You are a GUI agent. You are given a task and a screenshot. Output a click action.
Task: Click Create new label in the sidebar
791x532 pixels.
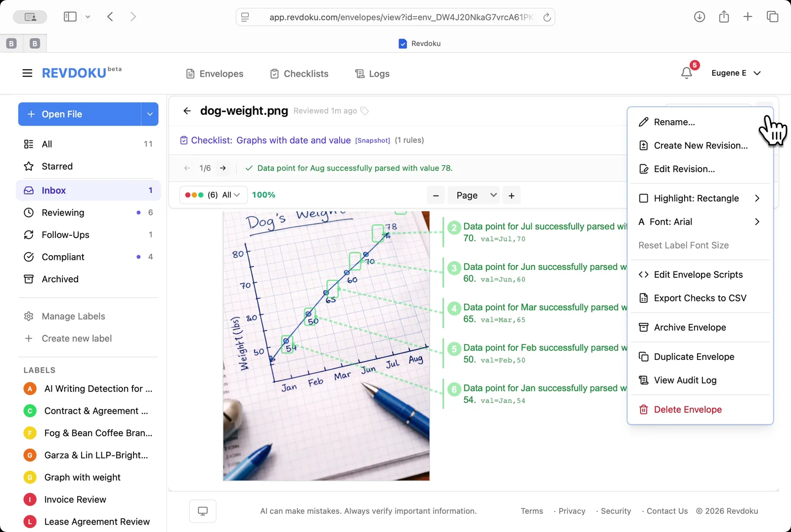[77, 338]
